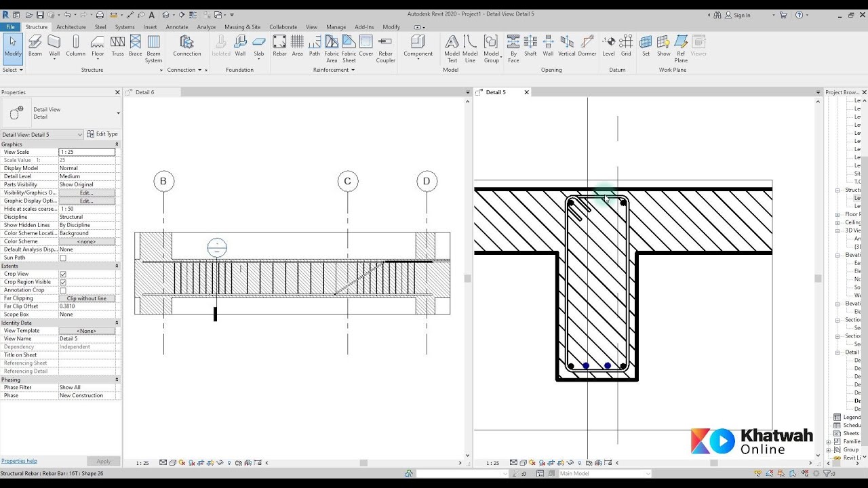Expand the Select panel dropdown
The width and height of the screenshot is (868, 488).
tap(13, 70)
